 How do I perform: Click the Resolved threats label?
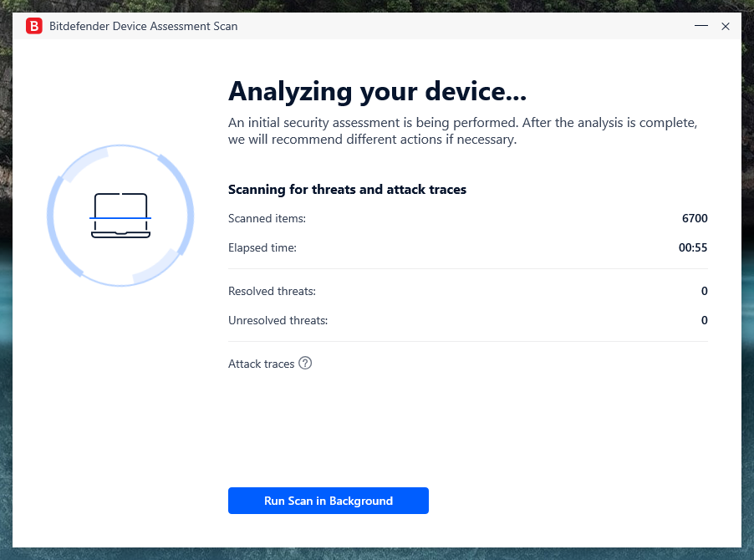pos(272,291)
